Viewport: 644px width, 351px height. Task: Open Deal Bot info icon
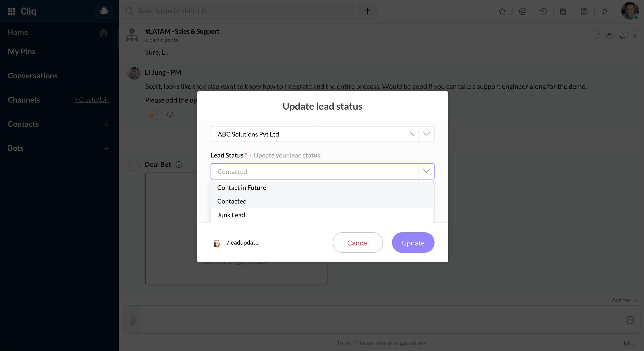[x=179, y=165]
